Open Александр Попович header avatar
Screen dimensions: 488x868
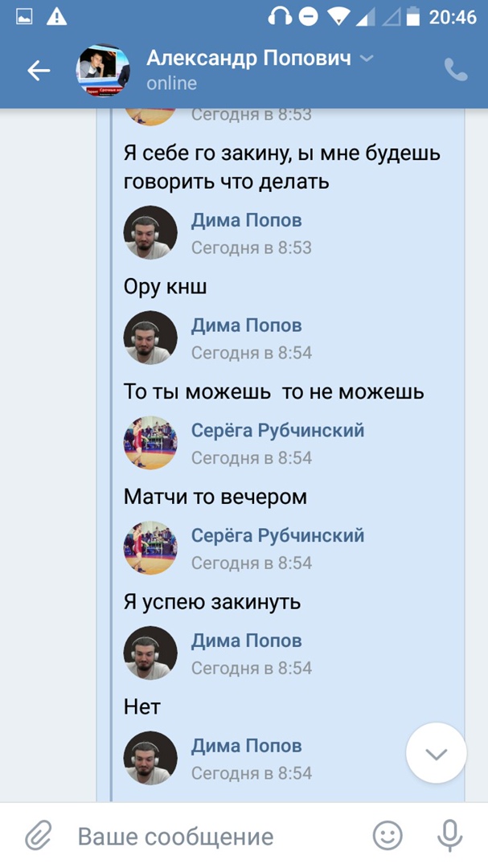[103, 71]
